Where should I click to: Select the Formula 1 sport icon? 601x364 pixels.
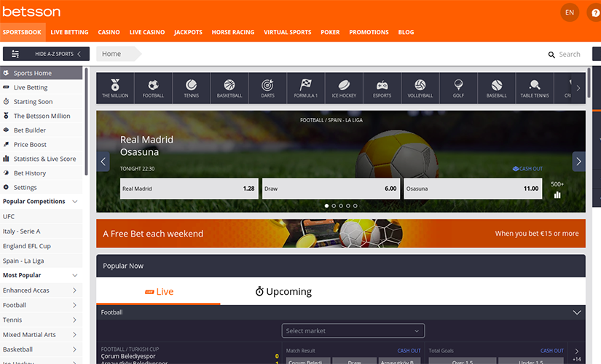tap(306, 88)
